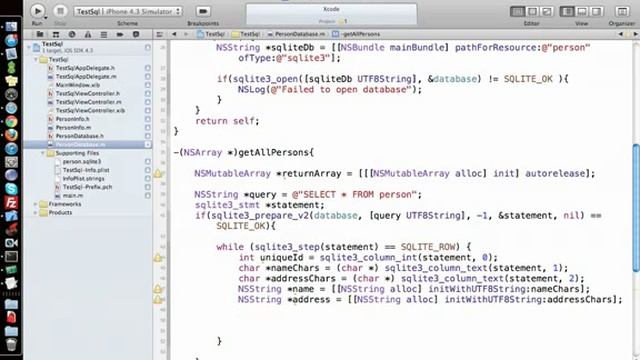
Task: Toggle the Breakpoints button
Action: click(203, 11)
